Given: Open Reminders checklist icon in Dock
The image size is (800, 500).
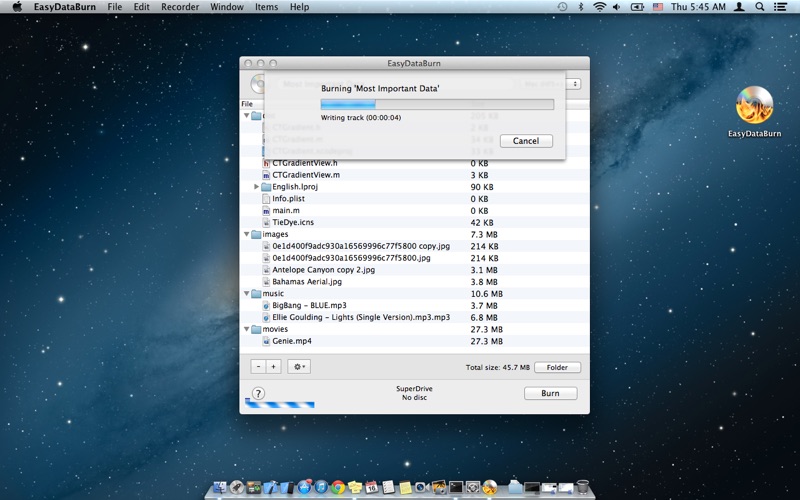Looking at the screenshot, I should (388, 487).
